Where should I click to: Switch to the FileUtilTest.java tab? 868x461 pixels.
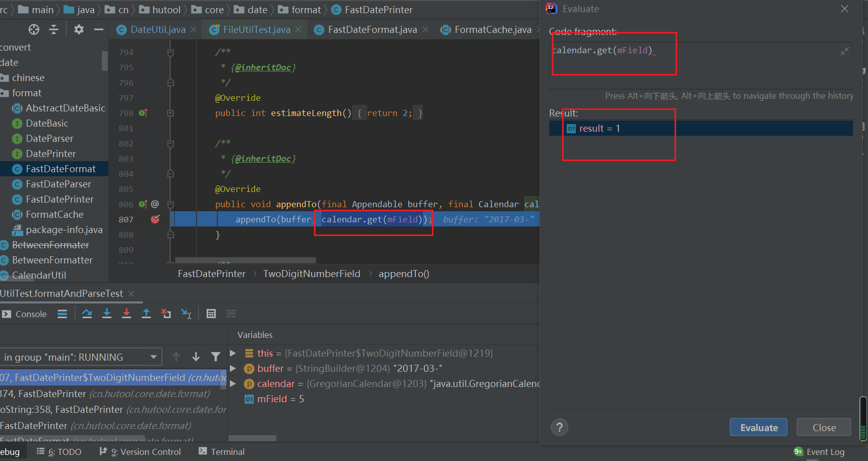pos(256,30)
